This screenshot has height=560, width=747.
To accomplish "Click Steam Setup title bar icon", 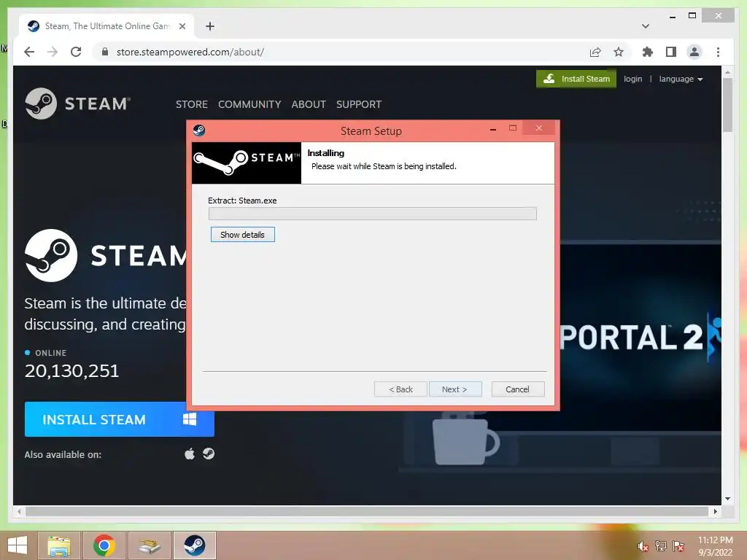I will point(199,130).
